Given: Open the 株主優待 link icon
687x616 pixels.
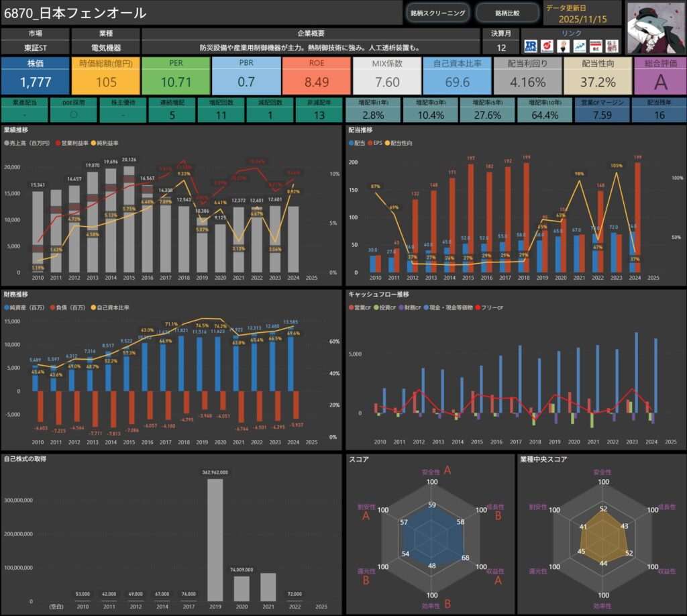Looking at the screenshot, I should click(x=611, y=46).
